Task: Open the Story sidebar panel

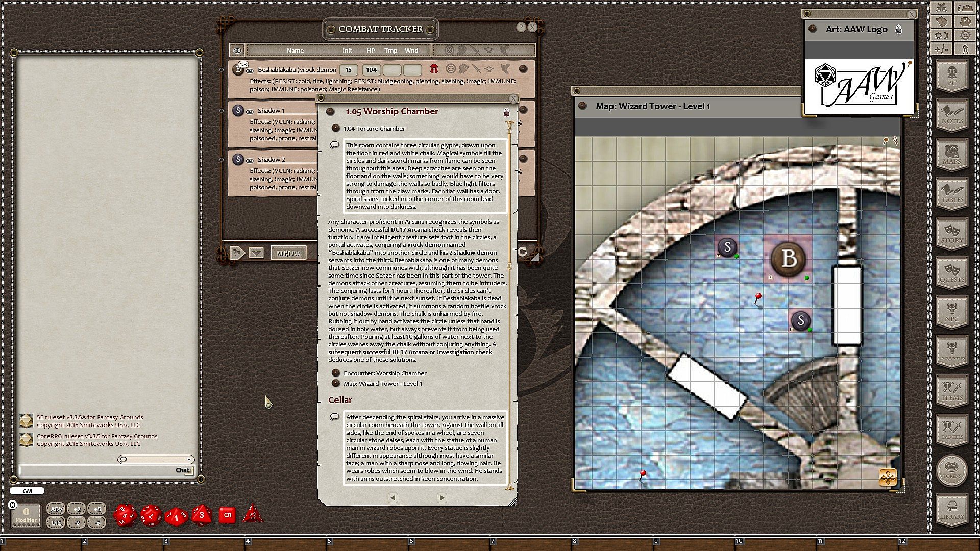Action: [x=951, y=234]
